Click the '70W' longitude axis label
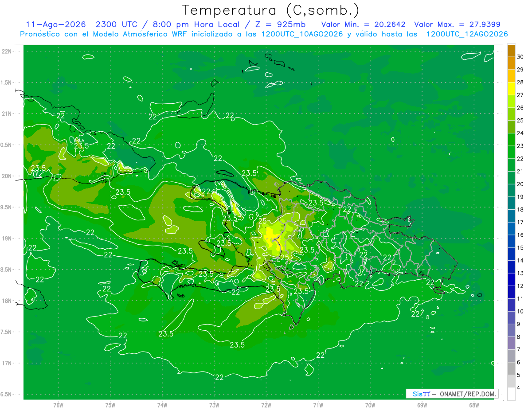Viewport: 532px width, 411px height. [370, 405]
